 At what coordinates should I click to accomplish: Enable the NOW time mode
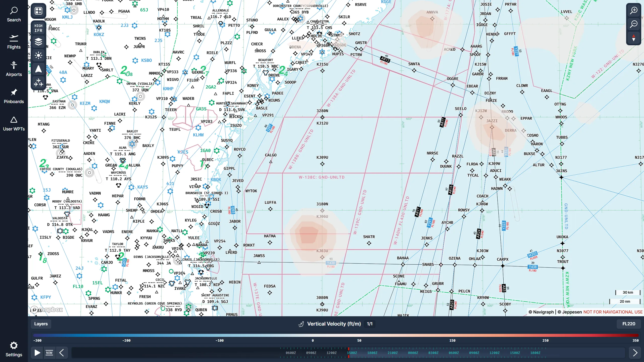(49, 352)
